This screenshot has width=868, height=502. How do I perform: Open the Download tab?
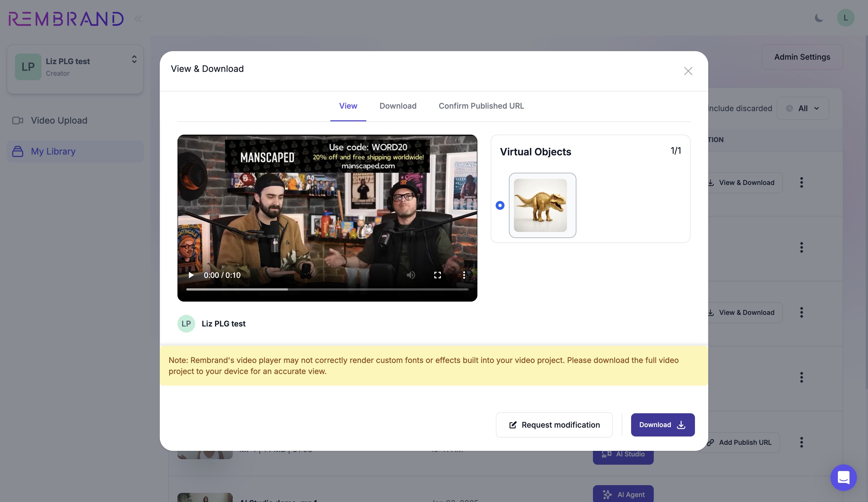tap(398, 106)
